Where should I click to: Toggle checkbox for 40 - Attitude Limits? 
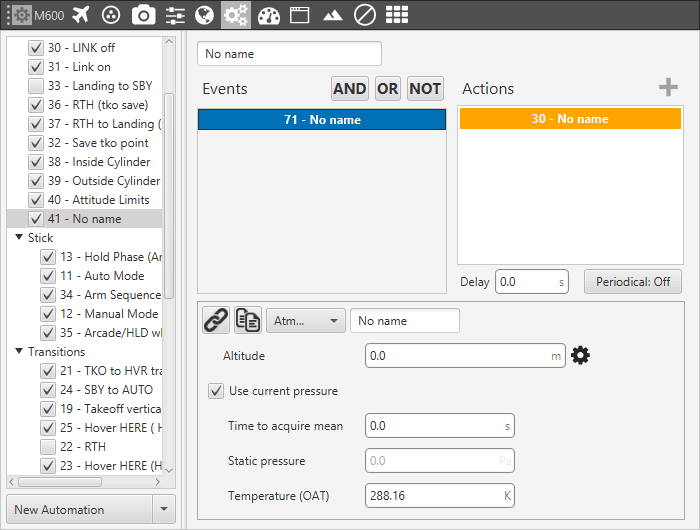click(36, 200)
